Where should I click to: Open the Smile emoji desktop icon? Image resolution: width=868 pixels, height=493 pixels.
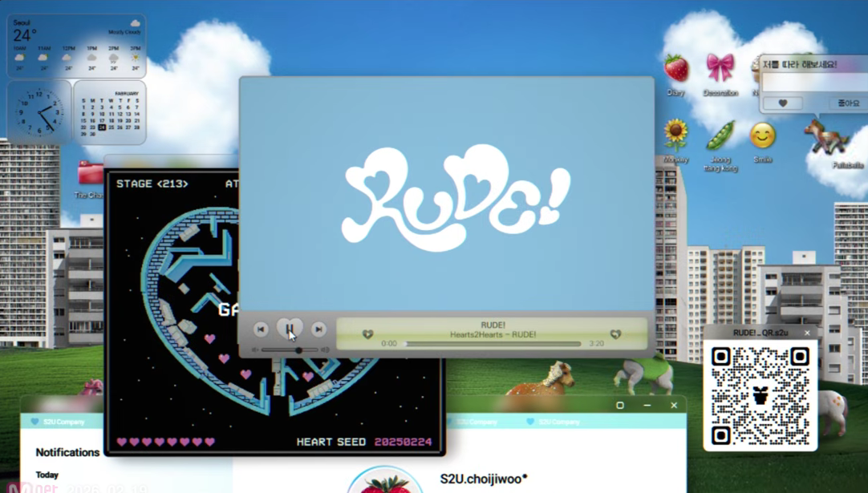tap(762, 135)
